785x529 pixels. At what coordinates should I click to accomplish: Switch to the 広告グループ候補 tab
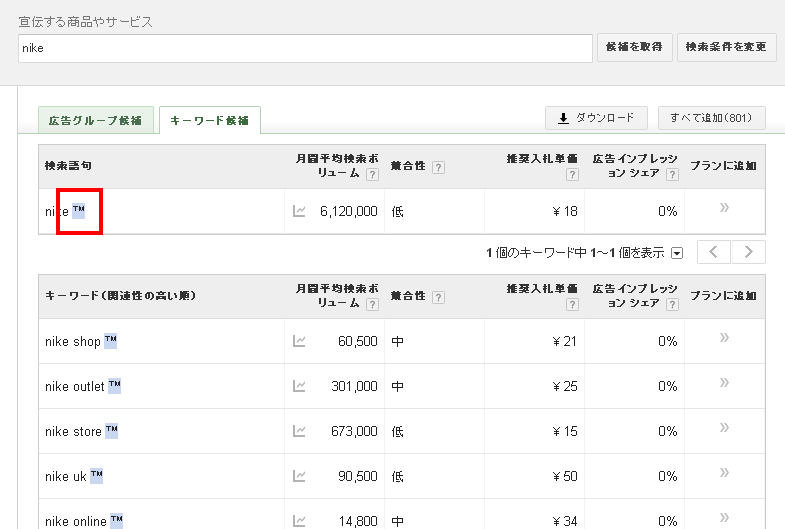pyautogui.click(x=96, y=121)
